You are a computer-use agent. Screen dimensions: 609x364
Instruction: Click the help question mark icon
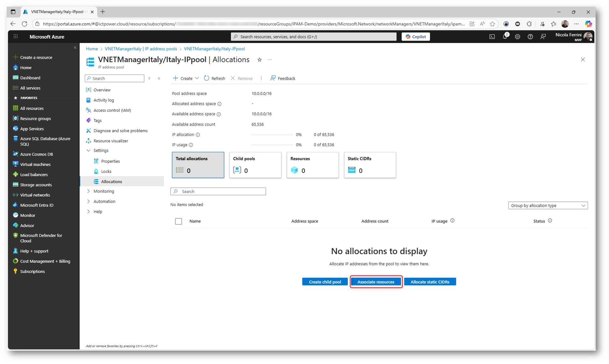tap(530, 37)
